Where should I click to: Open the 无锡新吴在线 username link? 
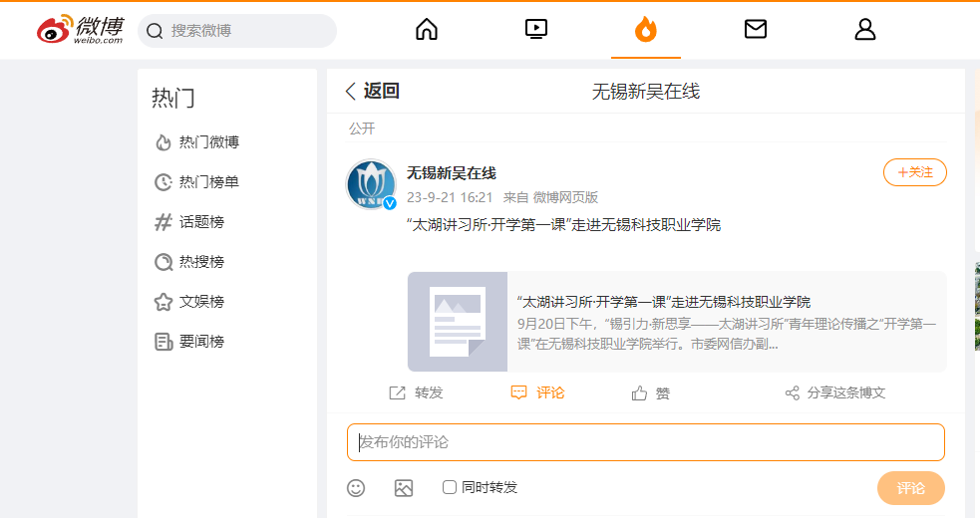452,173
